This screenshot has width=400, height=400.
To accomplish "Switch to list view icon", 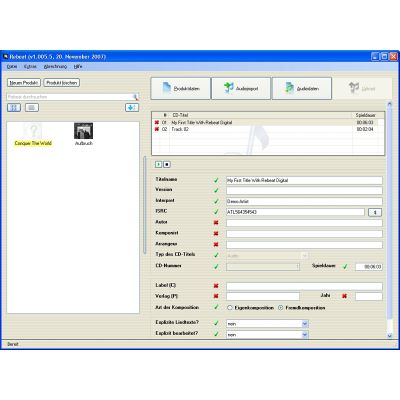I will click(32, 107).
